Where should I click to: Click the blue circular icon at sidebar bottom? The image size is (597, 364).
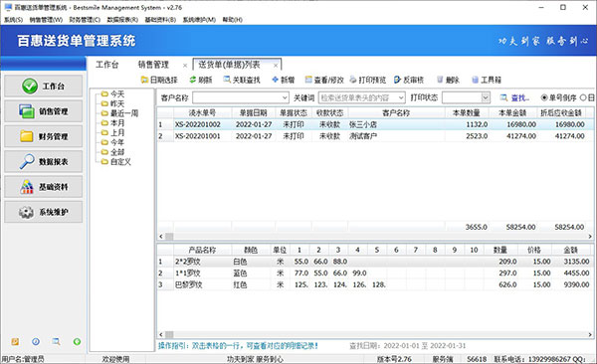36,341
